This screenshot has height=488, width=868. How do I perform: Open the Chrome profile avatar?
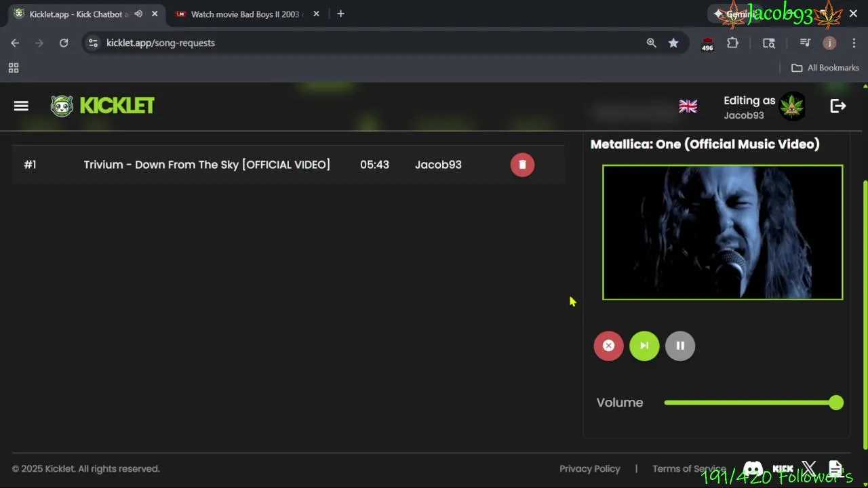click(829, 43)
